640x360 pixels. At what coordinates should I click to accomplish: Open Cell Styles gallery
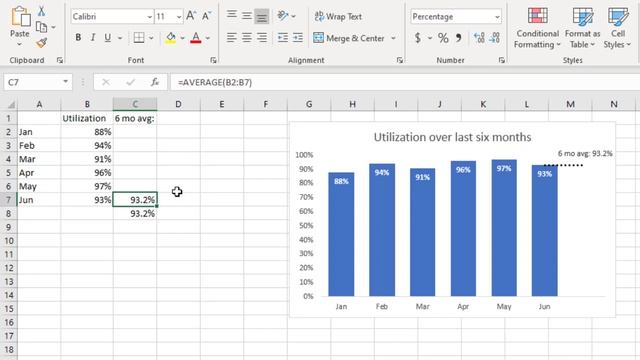[618, 28]
